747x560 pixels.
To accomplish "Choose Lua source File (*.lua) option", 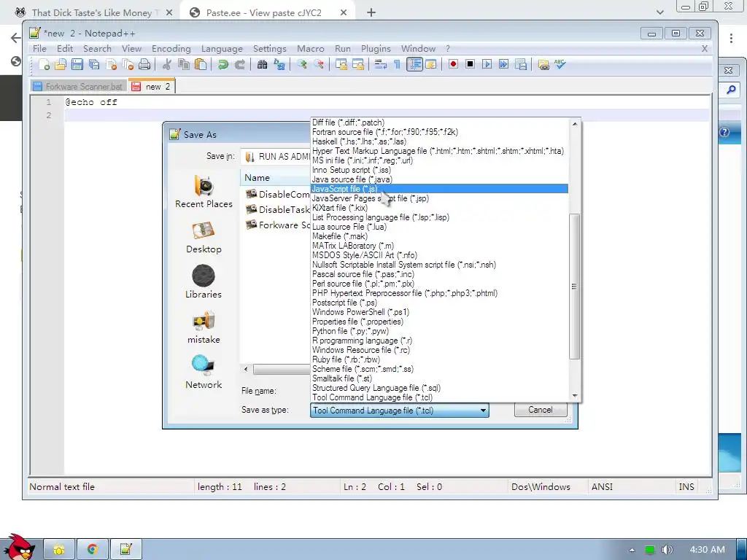I will [438, 227].
